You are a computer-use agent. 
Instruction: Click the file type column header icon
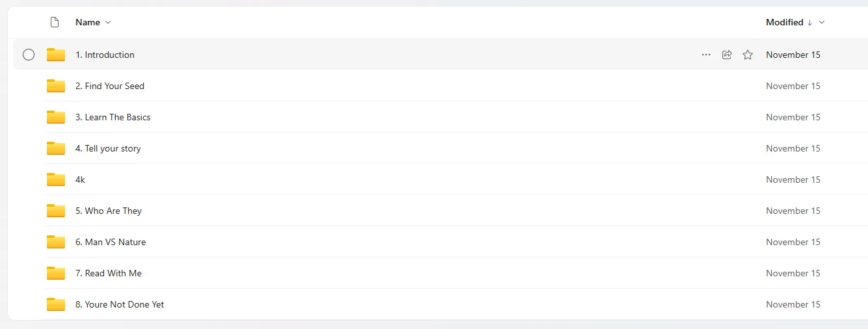click(x=55, y=22)
